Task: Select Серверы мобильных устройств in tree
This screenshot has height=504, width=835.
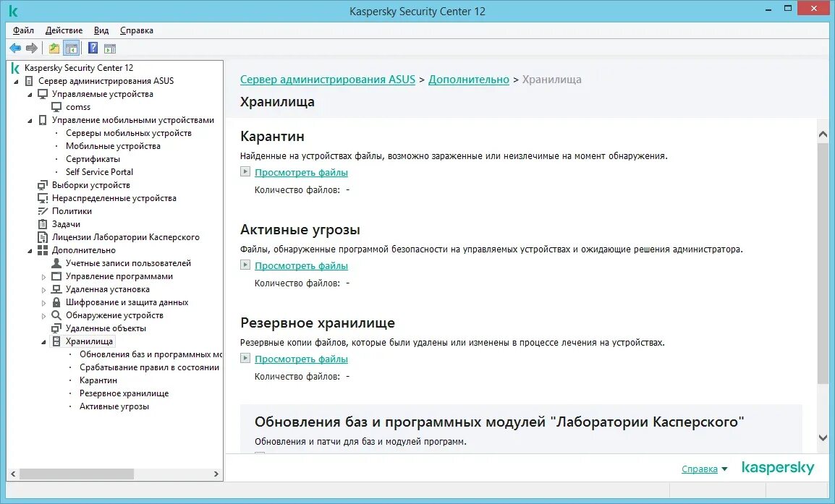Action: click(128, 133)
